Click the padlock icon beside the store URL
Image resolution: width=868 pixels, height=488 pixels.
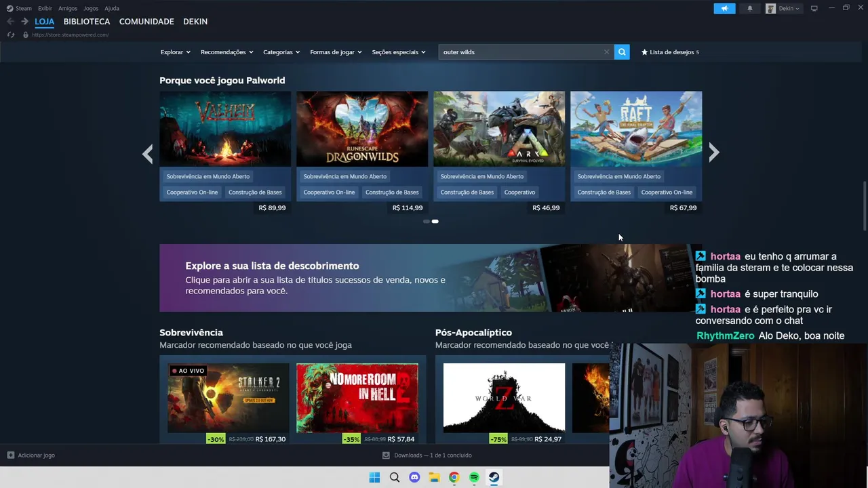point(26,35)
